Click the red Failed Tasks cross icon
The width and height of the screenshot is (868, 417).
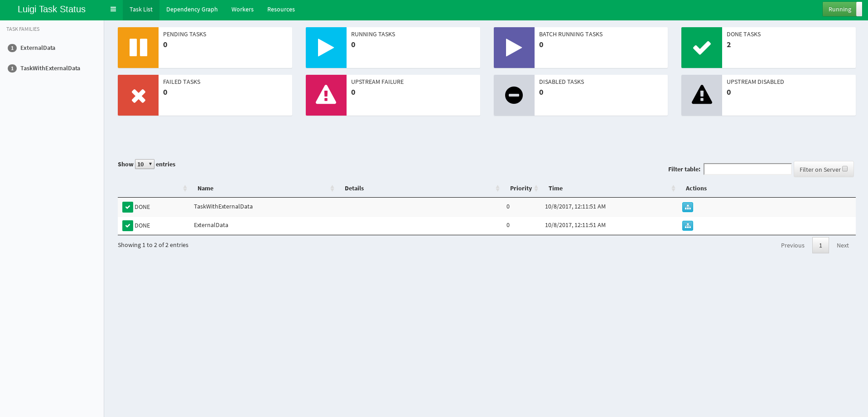138,95
